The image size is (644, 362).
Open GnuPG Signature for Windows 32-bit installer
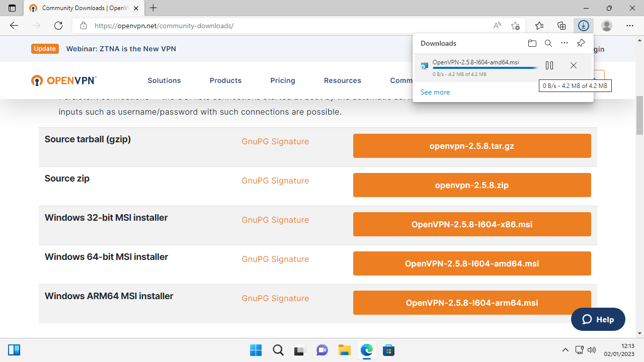(x=275, y=220)
